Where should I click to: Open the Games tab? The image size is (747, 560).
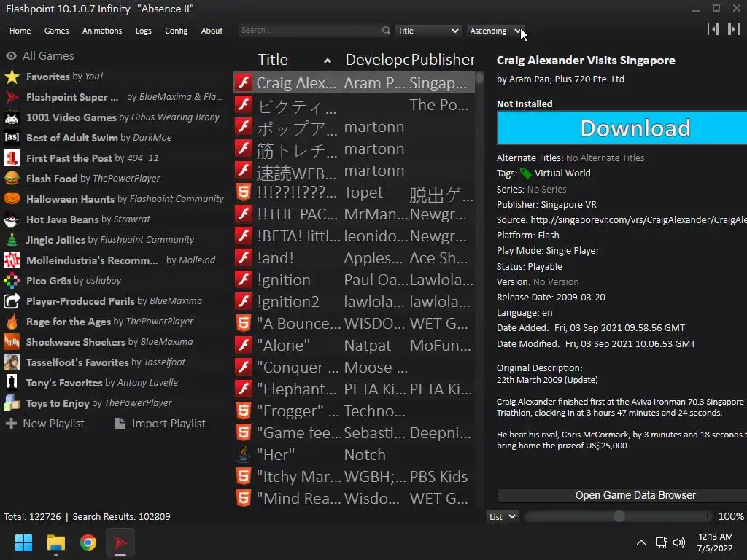pyautogui.click(x=56, y=31)
